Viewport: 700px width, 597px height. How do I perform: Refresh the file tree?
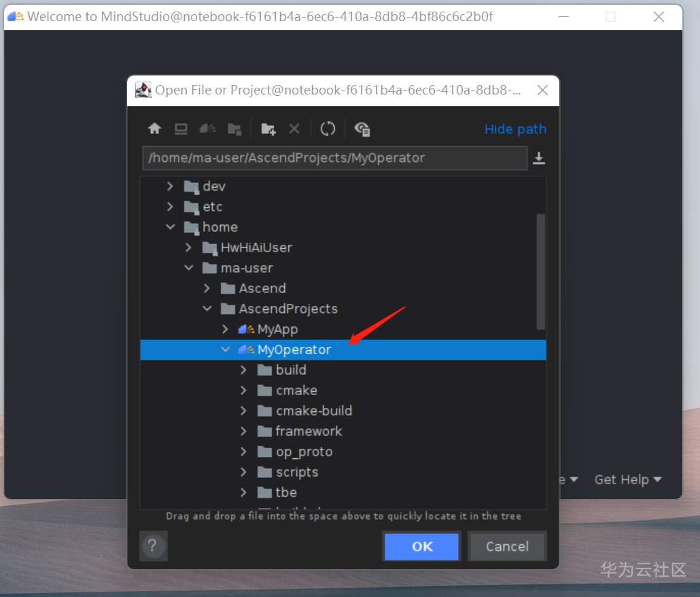coord(328,129)
